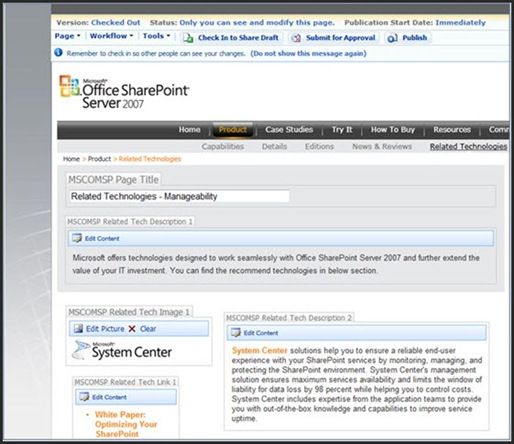This screenshot has height=444, width=514.
Task: Click Product in the breadcrumb trail
Action: 99,159
